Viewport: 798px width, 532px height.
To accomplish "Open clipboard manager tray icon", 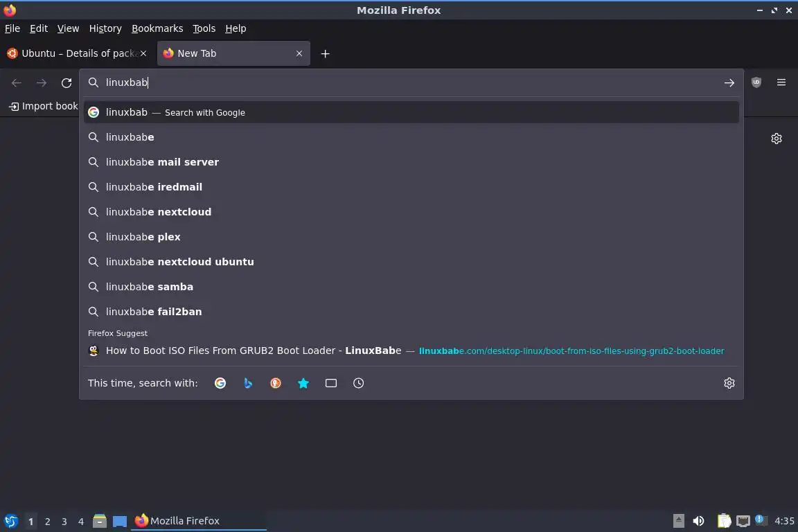I will 724,521.
